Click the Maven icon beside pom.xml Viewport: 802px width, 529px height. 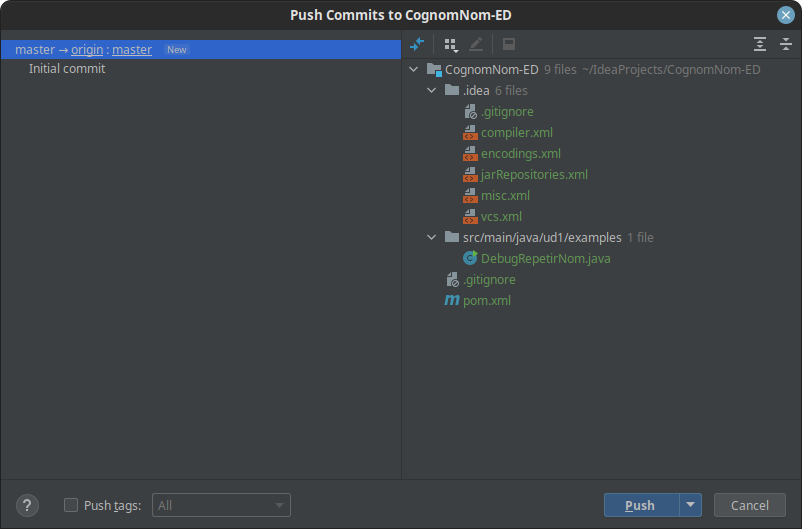click(x=452, y=300)
